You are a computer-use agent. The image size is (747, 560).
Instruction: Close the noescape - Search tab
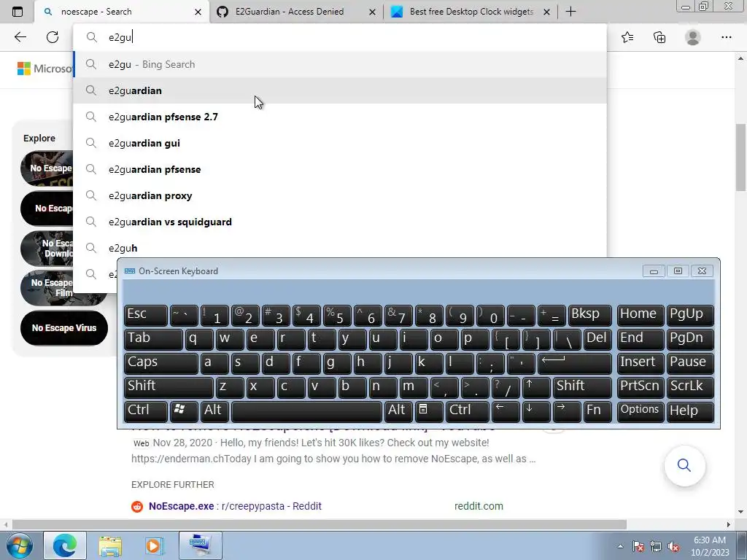[198, 12]
